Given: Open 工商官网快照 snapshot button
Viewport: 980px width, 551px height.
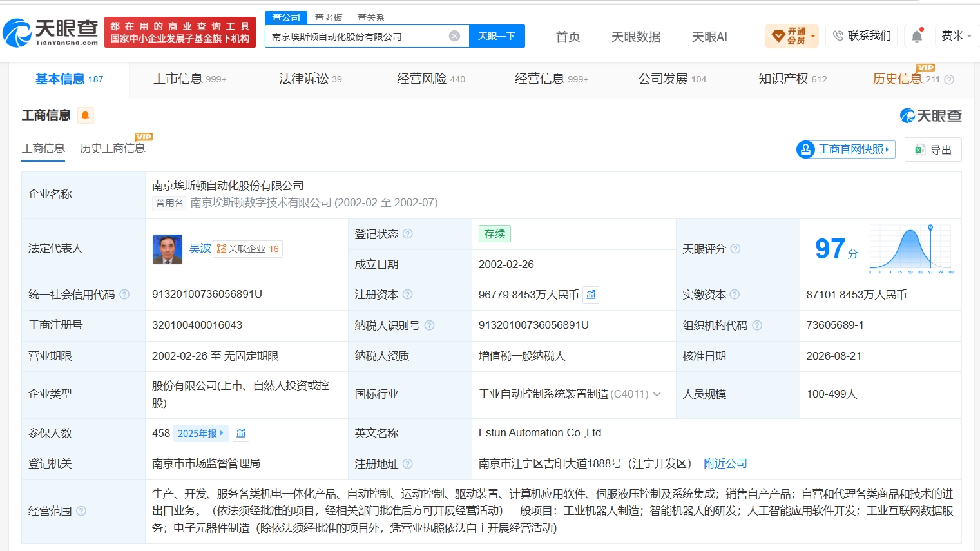Looking at the screenshot, I should [846, 150].
